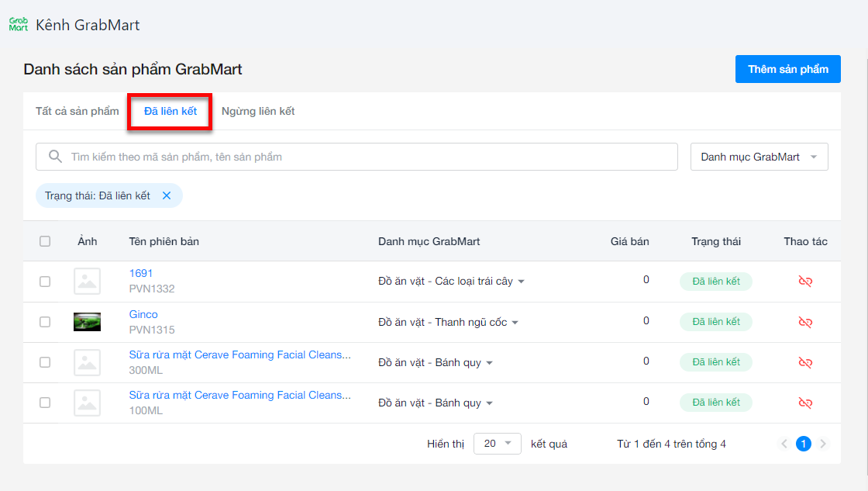Click the 'Ảnh' column header
868x491 pixels.
point(87,241)
